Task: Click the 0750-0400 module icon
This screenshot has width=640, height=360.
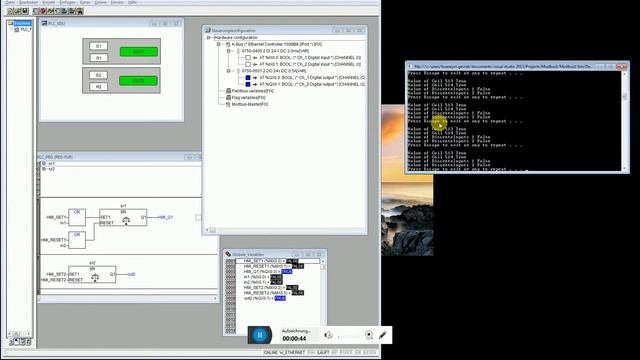Action: point(238,51)
